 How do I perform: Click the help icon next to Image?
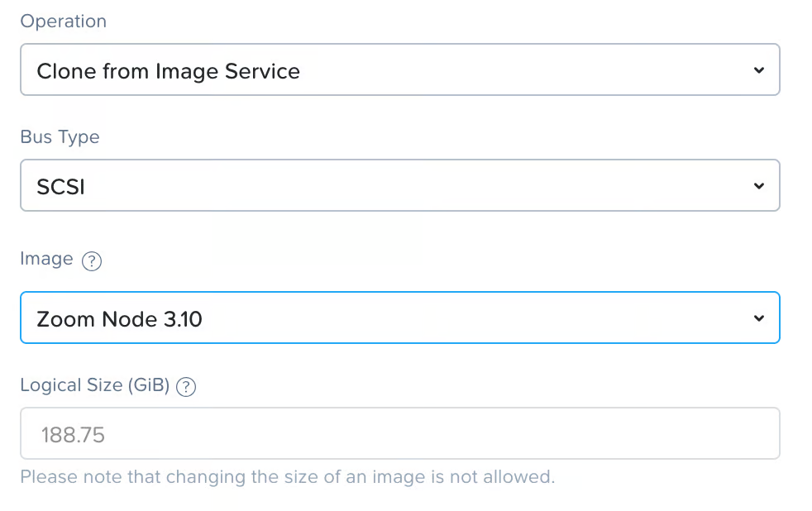tap(92, 261)
